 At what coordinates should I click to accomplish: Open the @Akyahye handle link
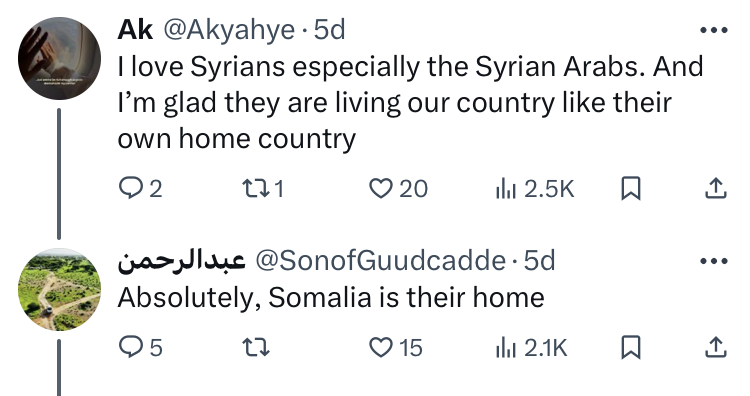pos(230,30)
